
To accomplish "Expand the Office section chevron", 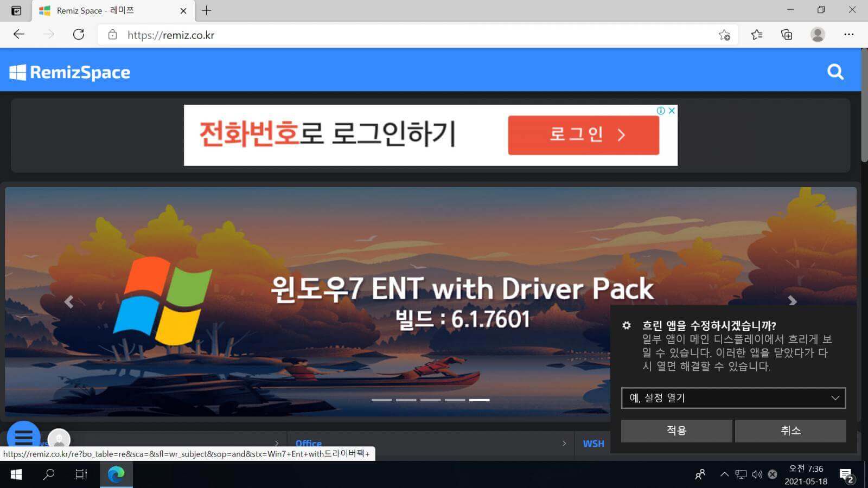I will pyautogui.click(x=564, y=443).
